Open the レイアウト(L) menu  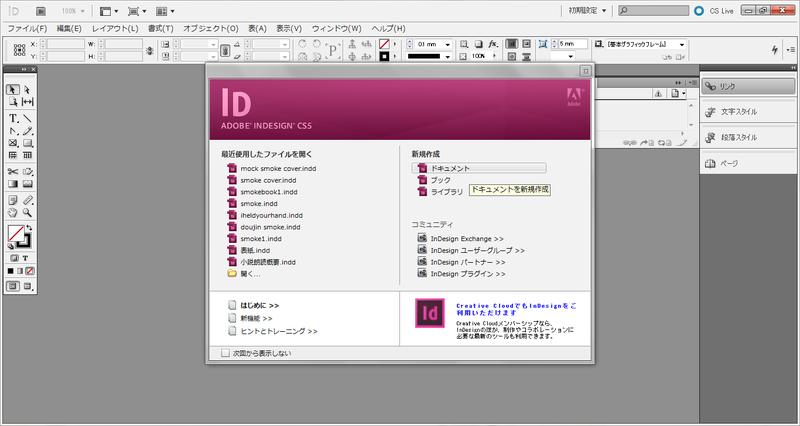point(115,29)
